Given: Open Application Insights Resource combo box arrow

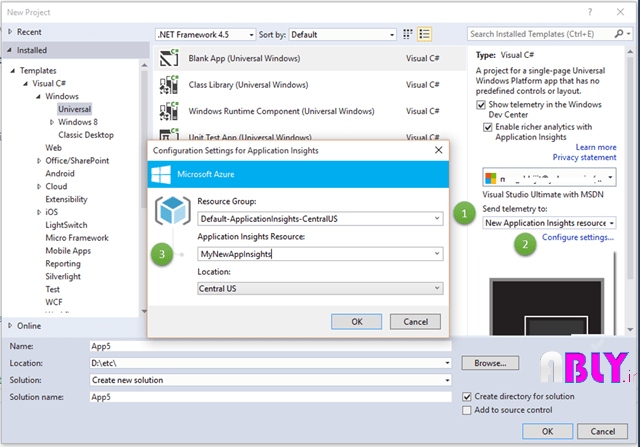Looking at the screenshot, I should (x=437, y=254).
